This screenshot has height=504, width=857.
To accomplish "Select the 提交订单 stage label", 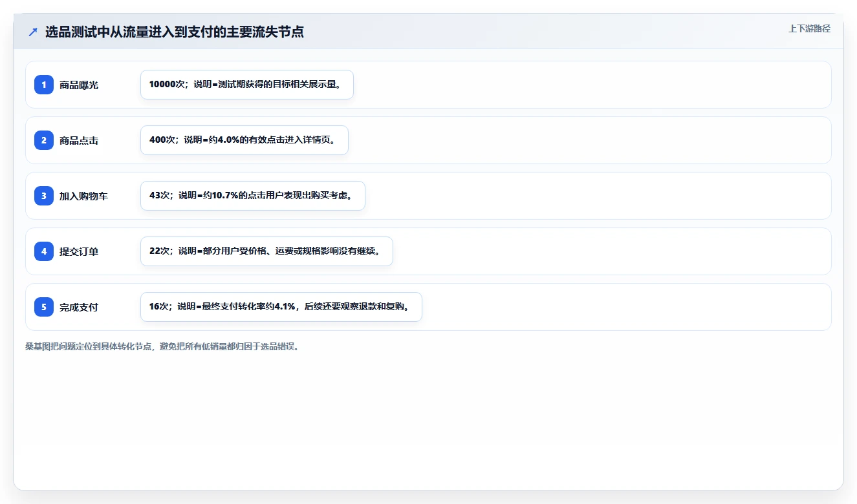I will tap(79, 251).
